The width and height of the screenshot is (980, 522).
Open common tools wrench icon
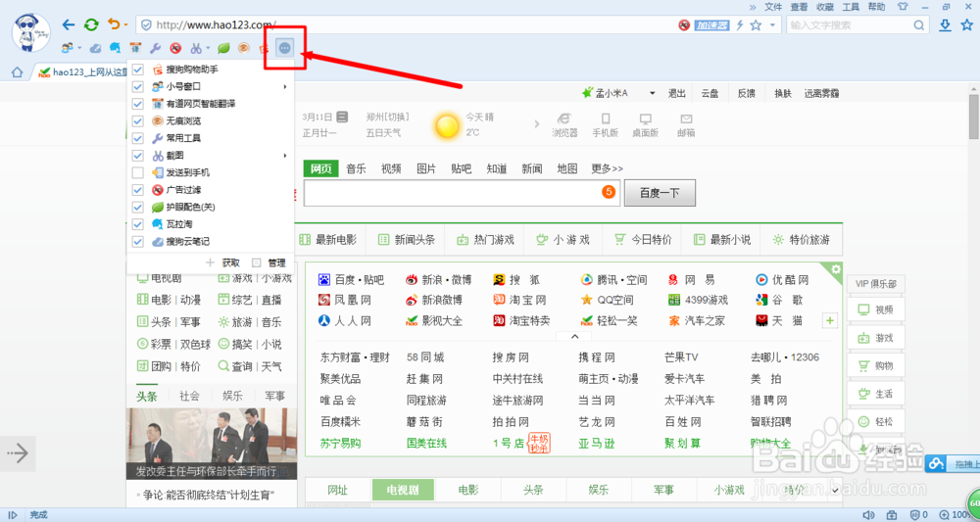pyautogui.click(x=156, y=47)
